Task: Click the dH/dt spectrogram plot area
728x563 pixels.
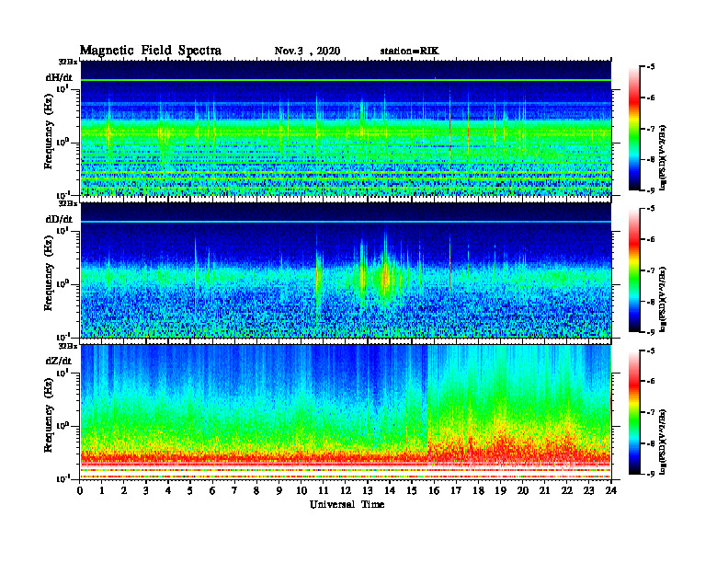Action: pyautogui.click(x=346, y=128)
